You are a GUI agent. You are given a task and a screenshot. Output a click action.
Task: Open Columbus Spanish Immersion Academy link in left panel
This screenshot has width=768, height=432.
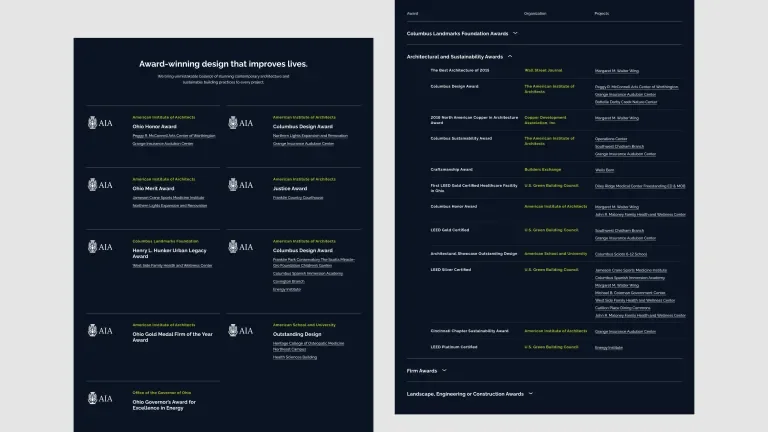308,274
